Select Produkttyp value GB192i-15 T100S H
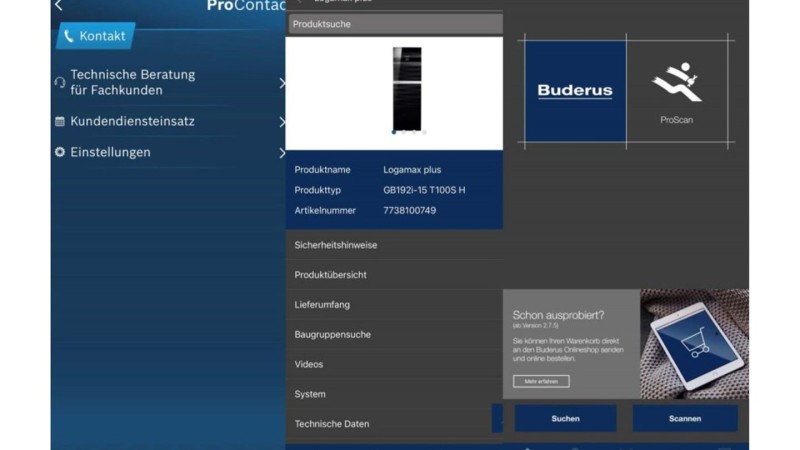The image size is (800, 450). [x=424, y=190]
